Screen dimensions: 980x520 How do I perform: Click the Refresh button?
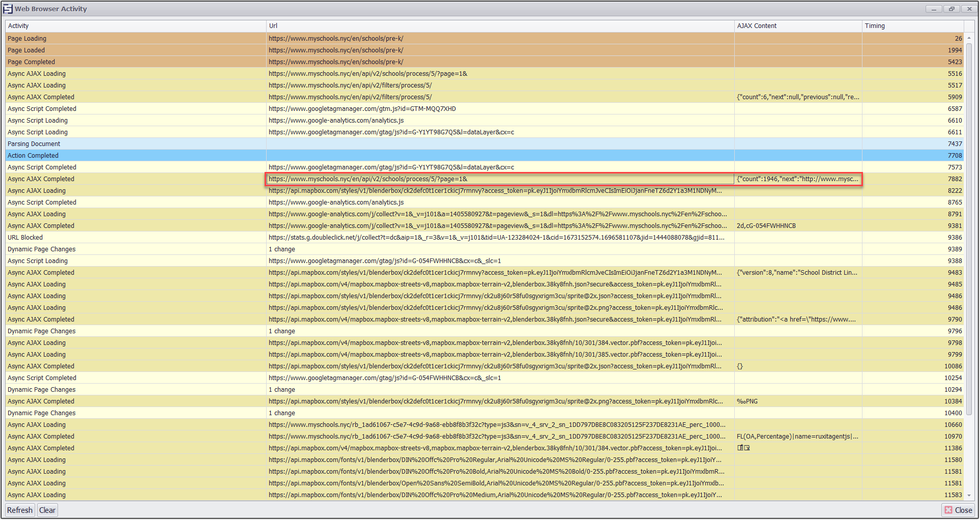pos(20,510)
